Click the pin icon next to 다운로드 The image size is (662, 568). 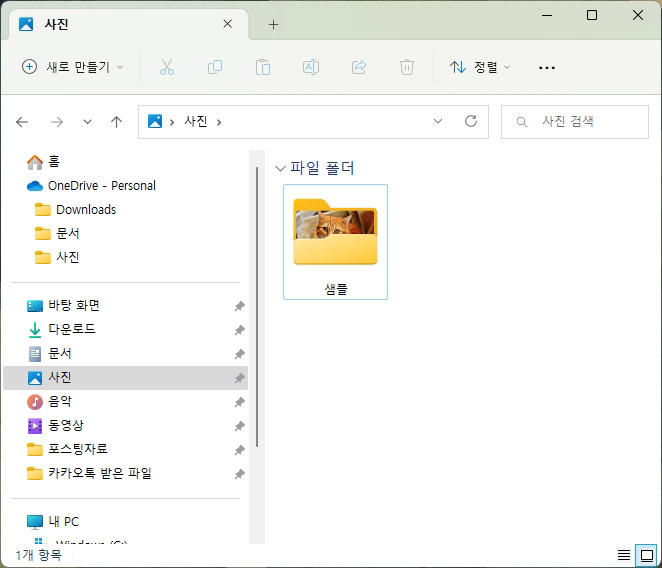239,330
